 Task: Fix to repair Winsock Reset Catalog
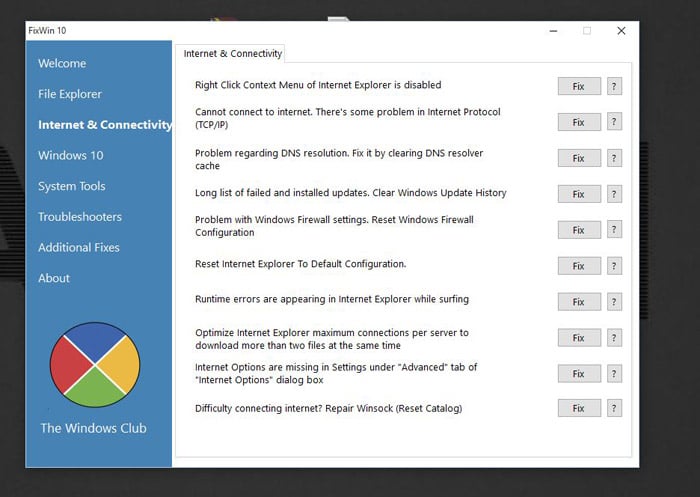(x=579, y=408)
